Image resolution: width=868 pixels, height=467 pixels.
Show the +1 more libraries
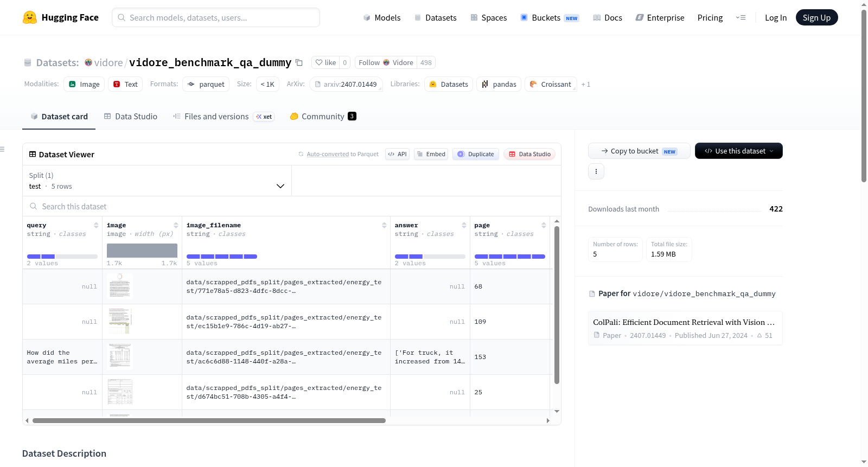pyautogui.click(x=585, y=84)
